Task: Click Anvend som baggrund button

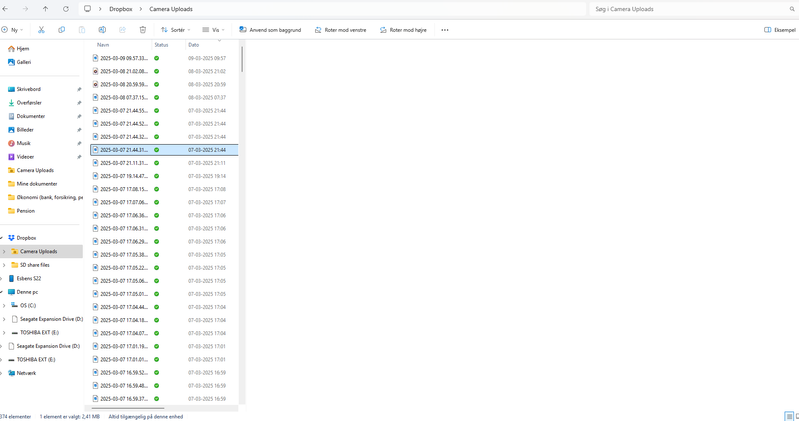Action: (x=271, y=30)
